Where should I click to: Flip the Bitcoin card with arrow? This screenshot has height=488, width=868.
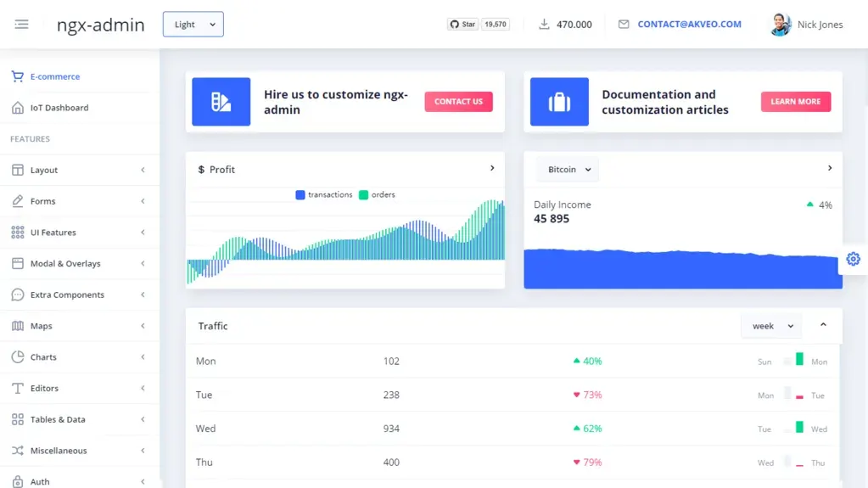[830, 168]
